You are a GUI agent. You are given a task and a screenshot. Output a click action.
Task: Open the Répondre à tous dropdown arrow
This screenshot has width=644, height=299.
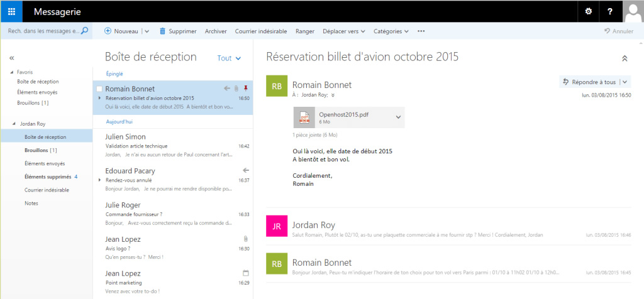click(x=625, y=82)
